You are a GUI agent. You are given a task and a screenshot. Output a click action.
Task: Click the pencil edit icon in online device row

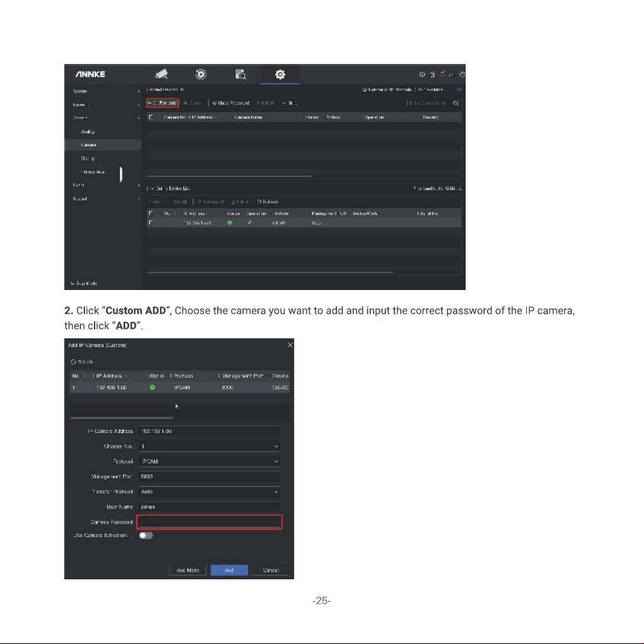pyautogui.click(x=249, y=223)
